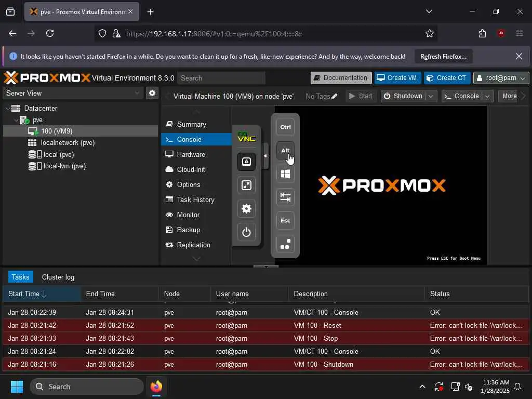Open the Monitor section
The width and height of the screenshot is (532, 399).
click(196, 215)
